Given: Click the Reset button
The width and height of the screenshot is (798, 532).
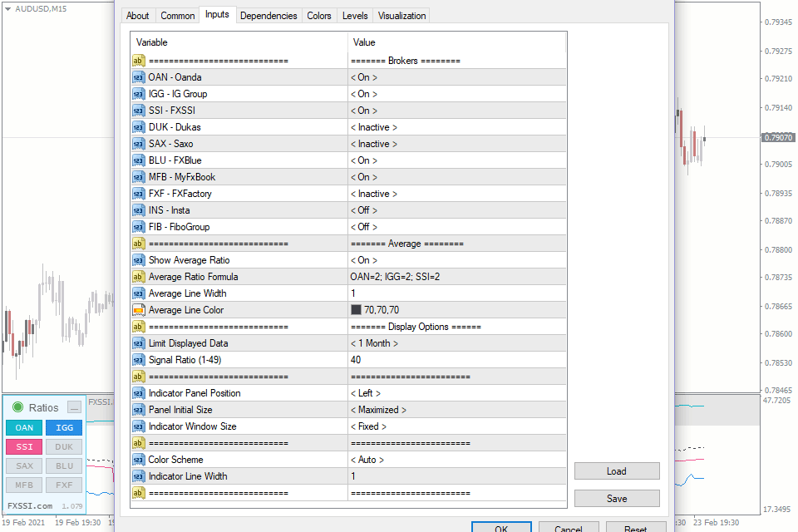Looking at the screenshot, I should 636,527.
